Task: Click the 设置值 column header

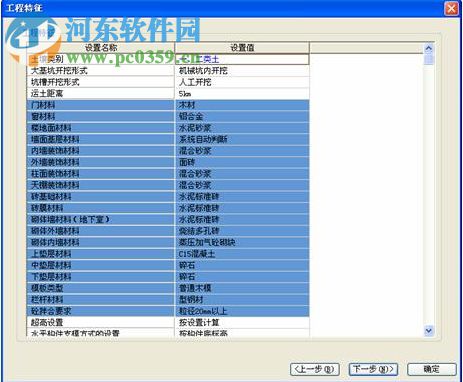Action: pos(242,48)
